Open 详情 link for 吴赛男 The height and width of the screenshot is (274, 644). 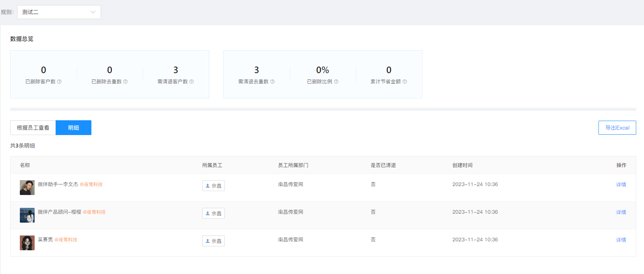click(x=621, y=240)
